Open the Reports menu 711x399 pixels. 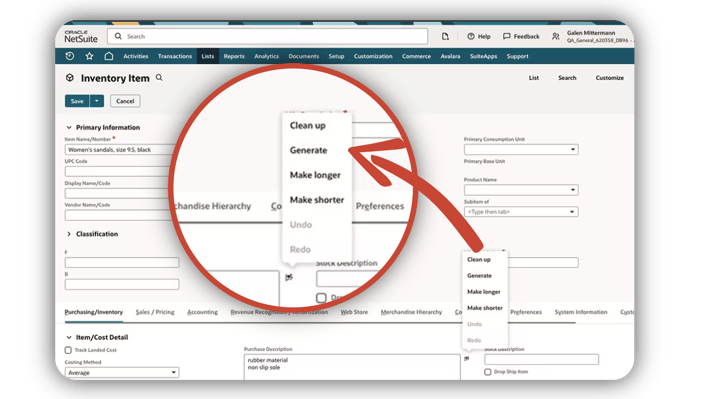(x=234, y=56)
